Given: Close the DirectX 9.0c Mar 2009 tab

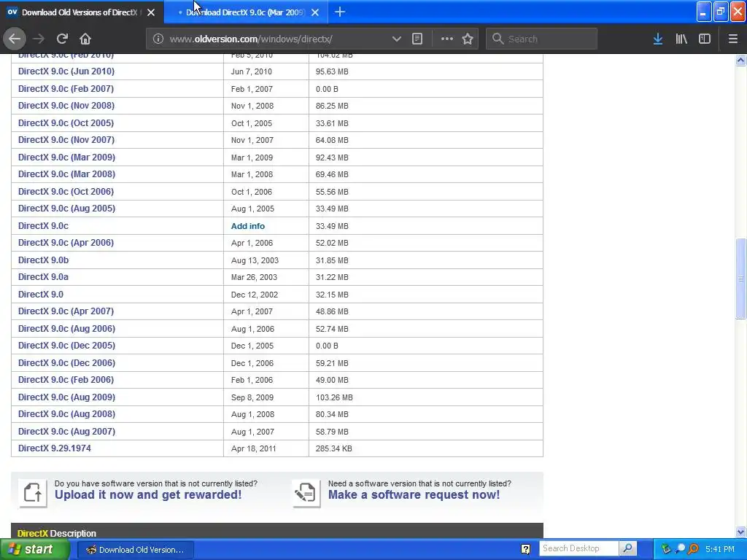Looking at the screenshot, I should coord(315,12).
